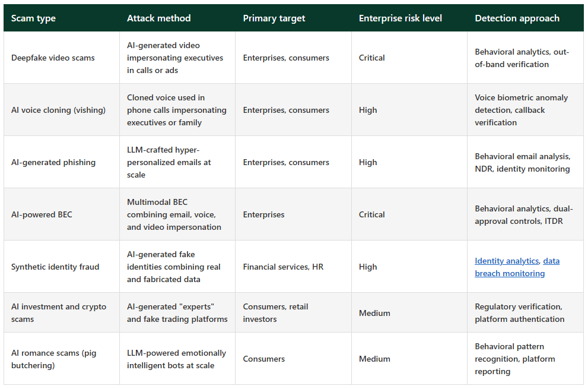Open the Identity analytics link
This screenshot has height=389, width=588.
pos(506,261)
